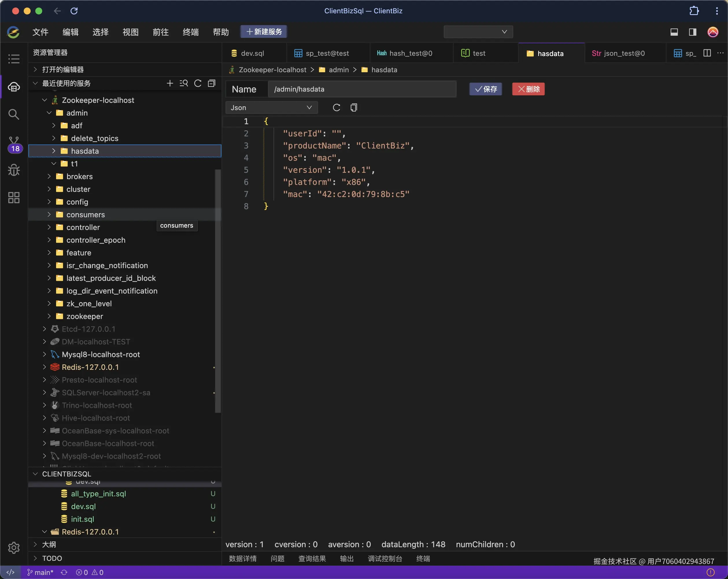The height and width of the screenshot is (579, 728).
Task: Collapse all services in the tree header
Action: click(212, 83)
